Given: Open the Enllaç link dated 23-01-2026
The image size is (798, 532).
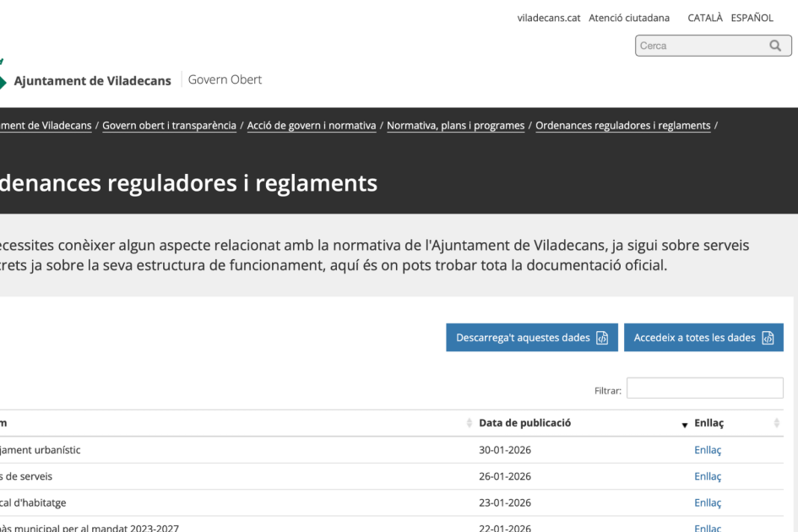Looking at the screenshot, I should [x=707, y=502].
